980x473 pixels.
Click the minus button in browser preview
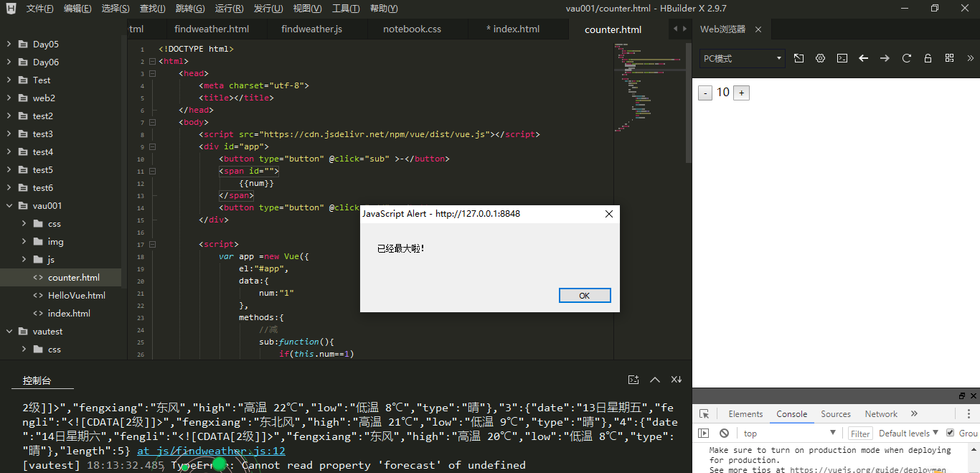[706, 93]
